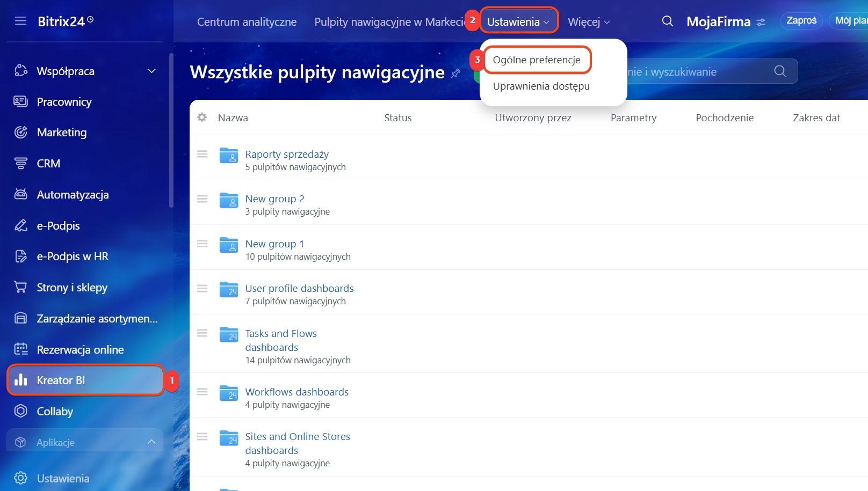
Task: Open the Więcej dropdown menu
Action: pos(589,22)
